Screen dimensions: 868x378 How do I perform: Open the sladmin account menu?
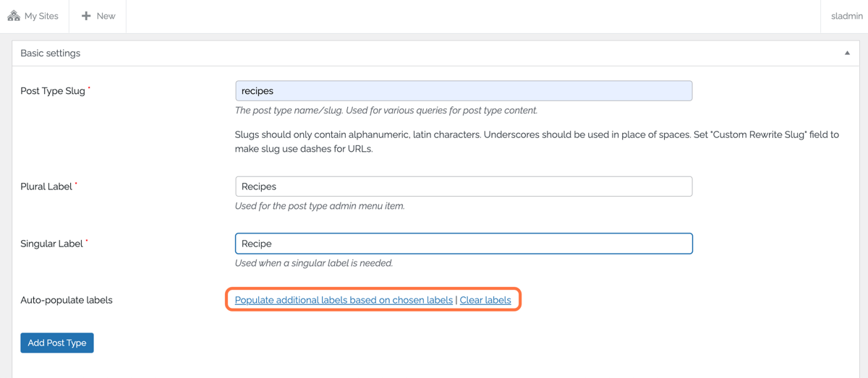[x=847, y=16]
